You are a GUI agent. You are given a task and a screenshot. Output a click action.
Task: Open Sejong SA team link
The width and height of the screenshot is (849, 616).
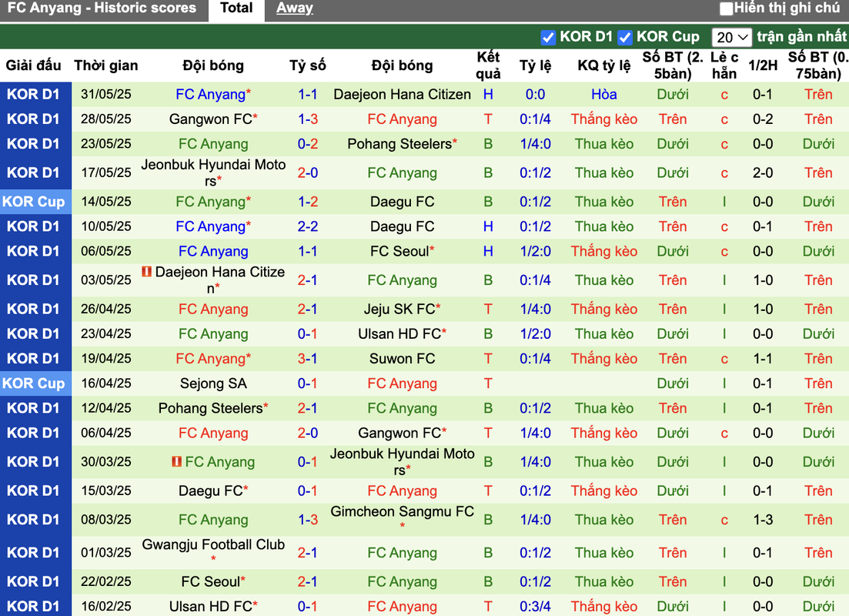[213, 383]
